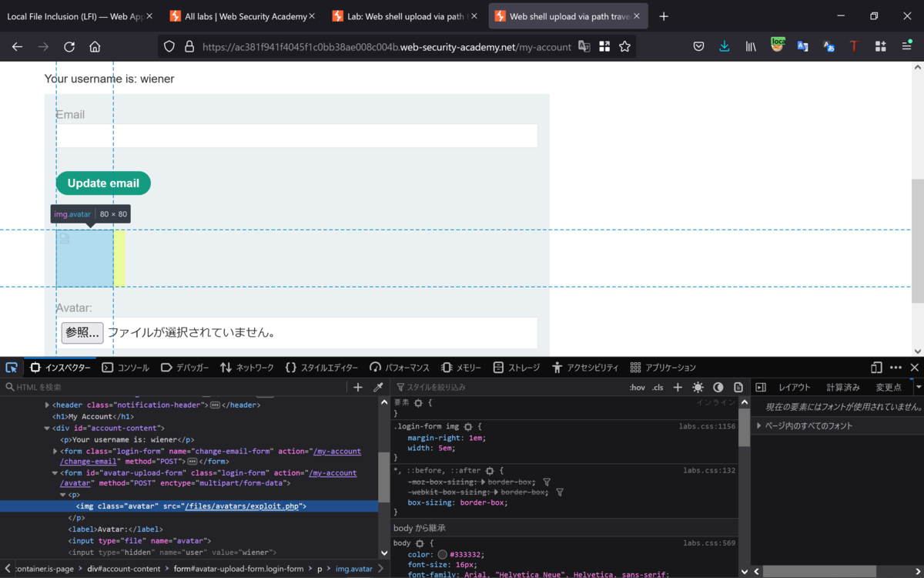Open labs.css:569 source link
The height and width of the screenshot is (578, 924).
[x=709, y=543]
